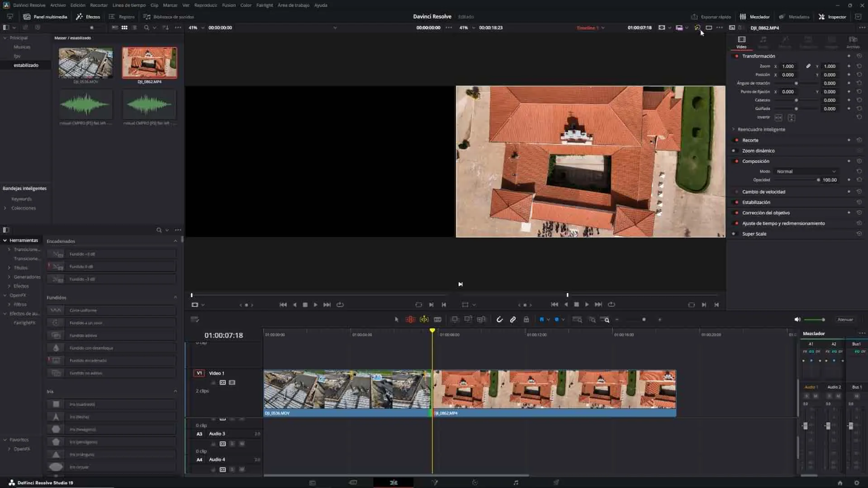
Task: Click the replace clip edit icon
Action: pos(481,320)
